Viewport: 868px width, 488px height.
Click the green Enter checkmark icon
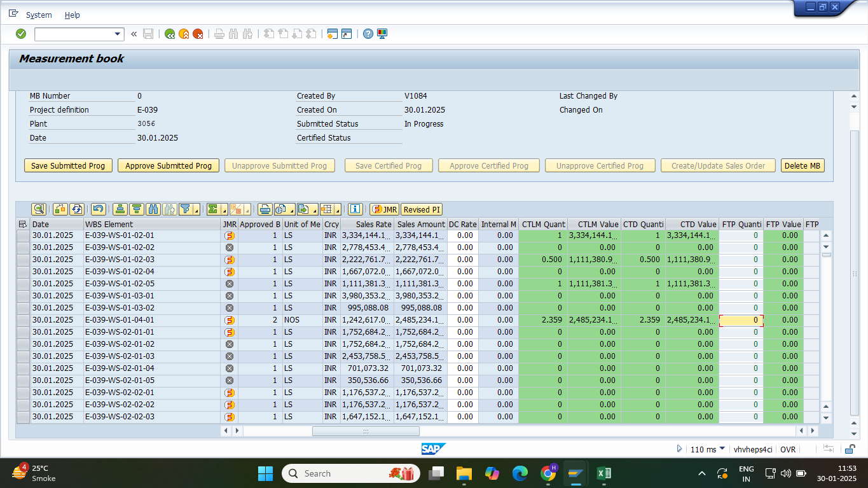click(21, 34)
